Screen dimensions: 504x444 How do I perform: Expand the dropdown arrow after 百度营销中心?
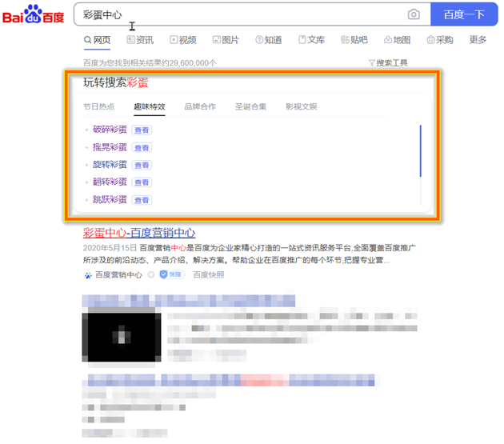(150, 275)
